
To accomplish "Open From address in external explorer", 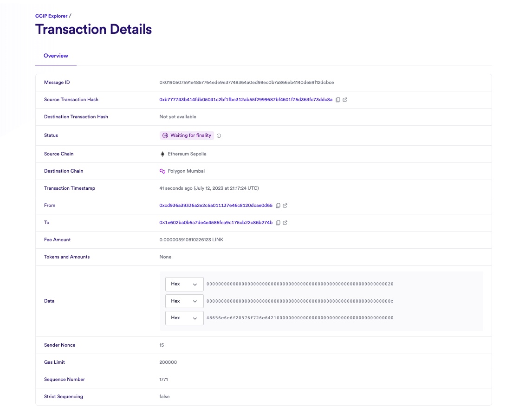I will tap(285, 206).
